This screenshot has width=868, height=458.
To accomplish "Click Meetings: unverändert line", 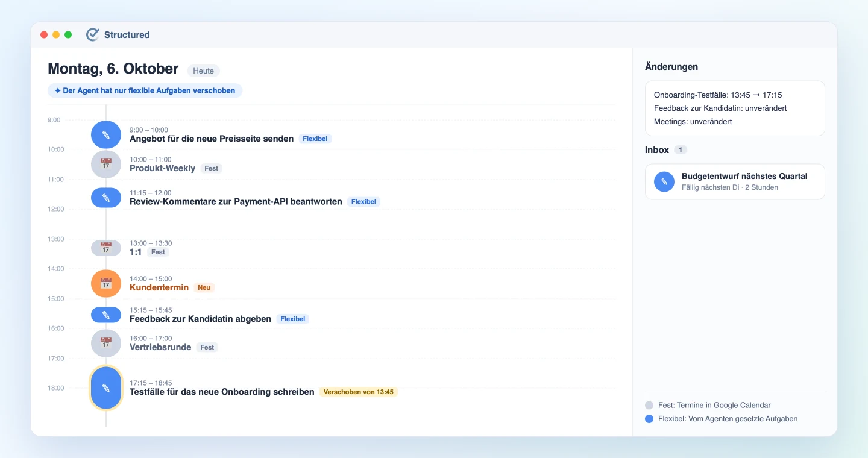I will (693, 122).
